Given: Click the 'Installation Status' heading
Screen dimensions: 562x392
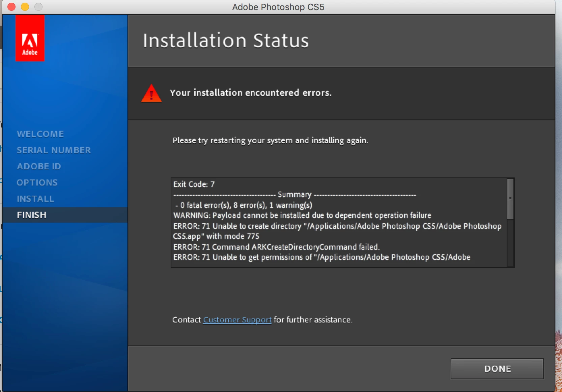Looking at the screenshot, I should pos(226,40).
